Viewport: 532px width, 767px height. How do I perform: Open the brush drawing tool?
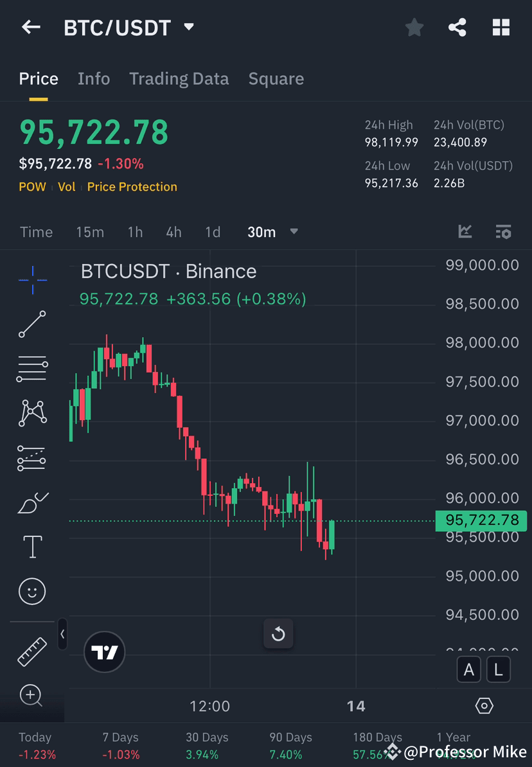32,503
